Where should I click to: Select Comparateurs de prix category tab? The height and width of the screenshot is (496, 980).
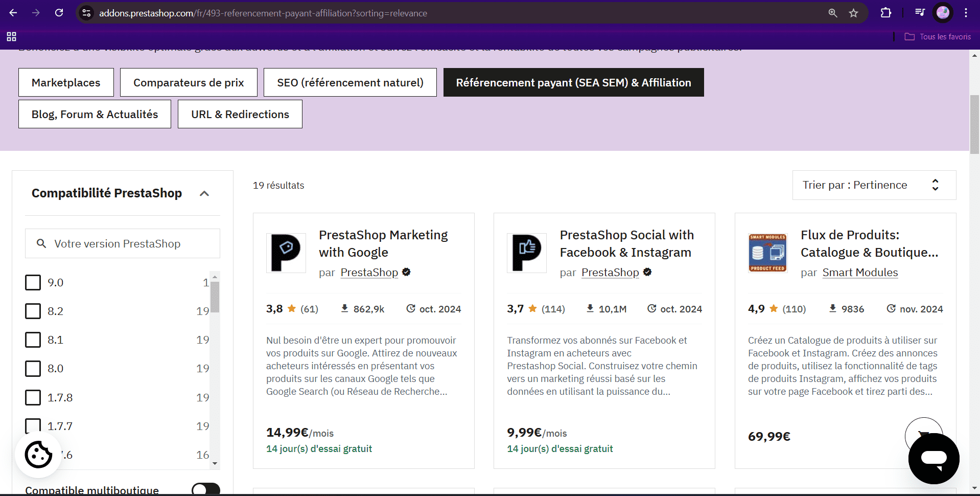[189, 82]
